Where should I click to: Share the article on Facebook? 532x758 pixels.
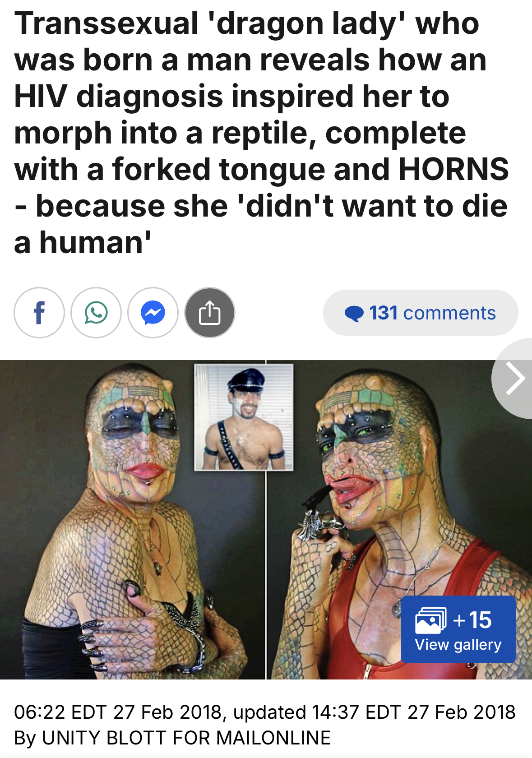coord(39,313)
